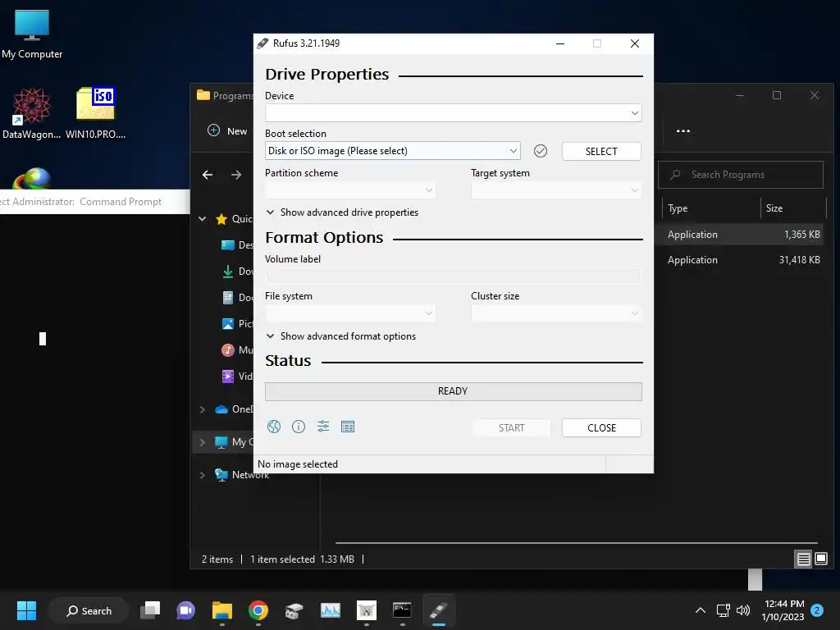This screenshot has height=630, width=840.
Task: Open the DataWagon desktop shortcut
Action: coord(32,113)
